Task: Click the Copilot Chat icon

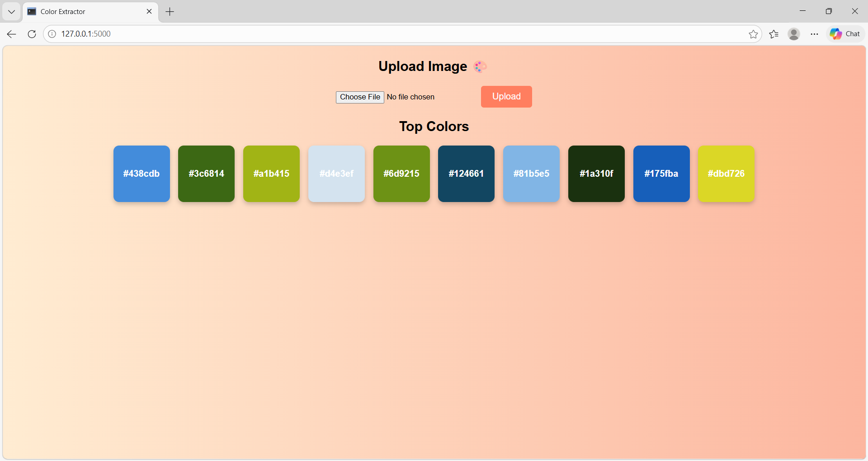Action: coord(844,33)
